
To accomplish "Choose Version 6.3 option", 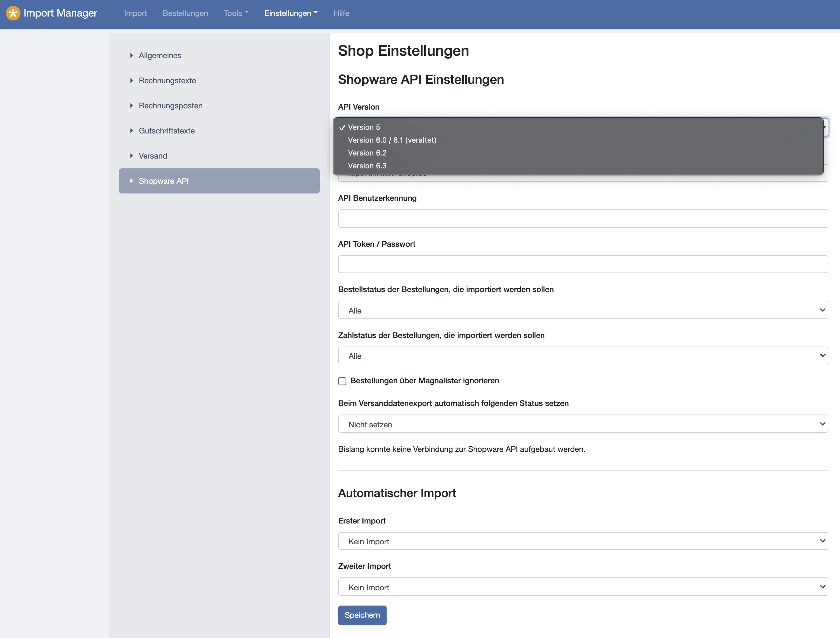I will (x=578, y=166).
